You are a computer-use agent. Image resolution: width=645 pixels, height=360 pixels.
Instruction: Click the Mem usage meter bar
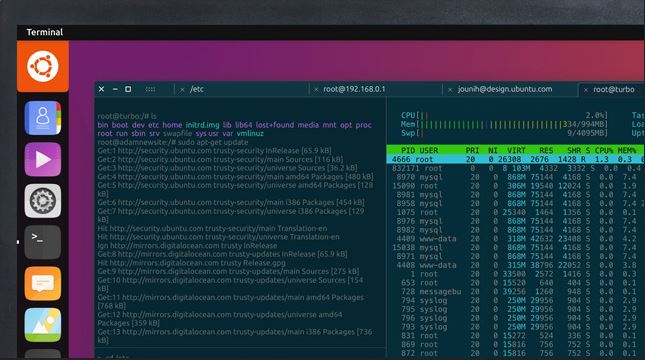tap(504, 124)
